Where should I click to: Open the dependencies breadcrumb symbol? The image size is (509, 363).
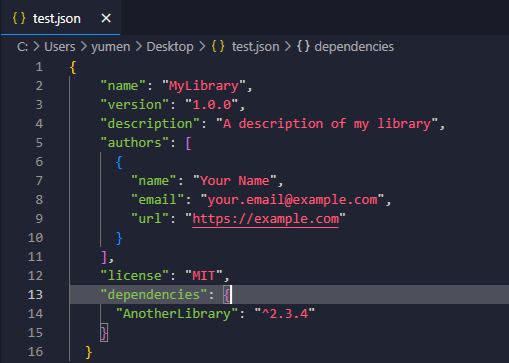(354, 47)
